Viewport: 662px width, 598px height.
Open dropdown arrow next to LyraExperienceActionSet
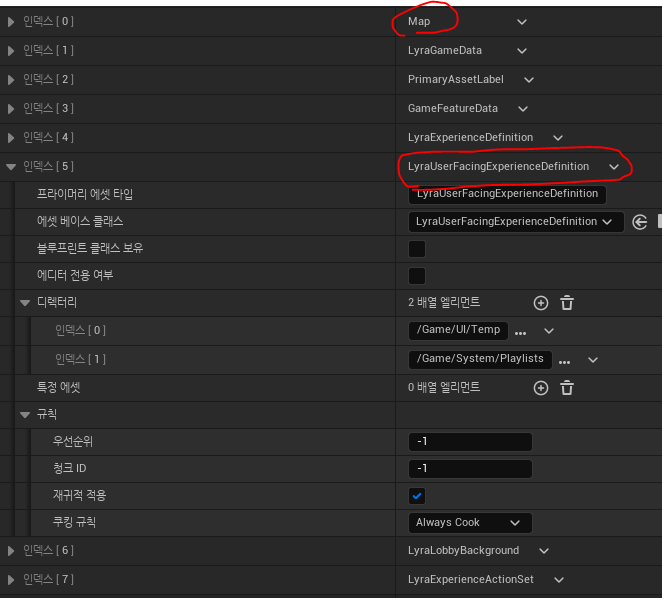pos(559,580)
